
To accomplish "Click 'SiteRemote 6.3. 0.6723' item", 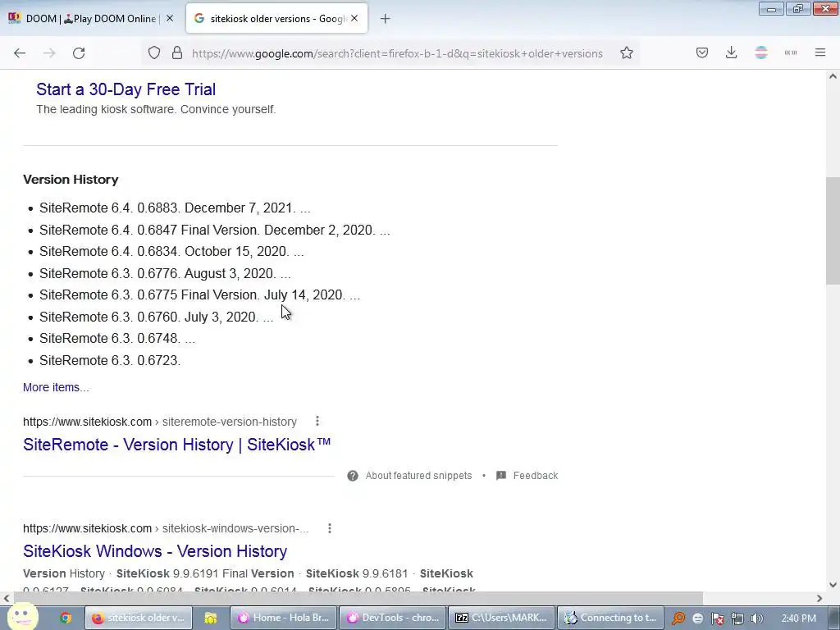I will tap(110, 360).
